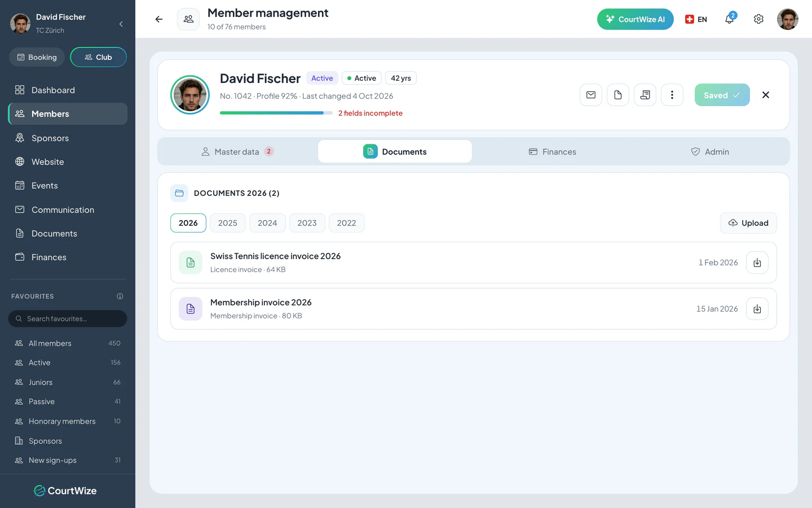This screenshot has height=508, width=812.
Task: Collapse the sidebar with chevron
Action: click(121, 24)
